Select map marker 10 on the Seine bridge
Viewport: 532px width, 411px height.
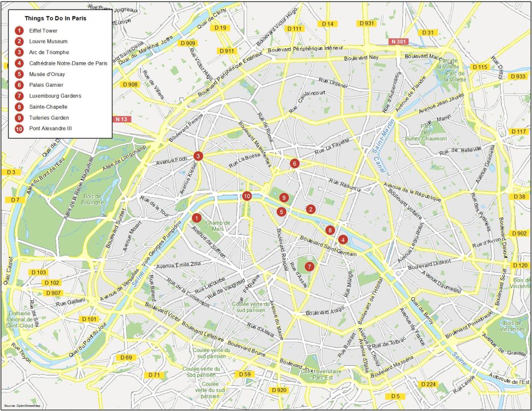[247, 196]
